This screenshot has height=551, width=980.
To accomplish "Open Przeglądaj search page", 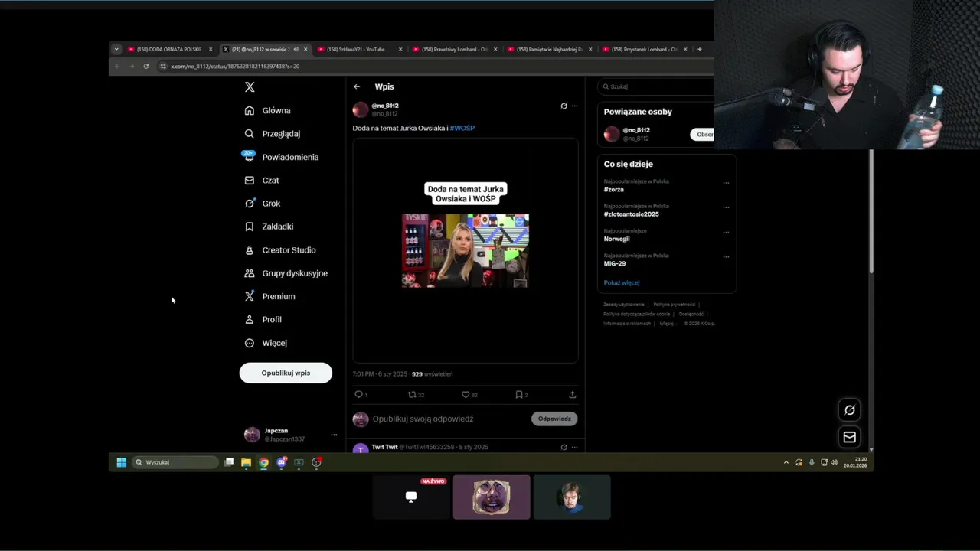I will pyautogui.click(x=272, y=133).
